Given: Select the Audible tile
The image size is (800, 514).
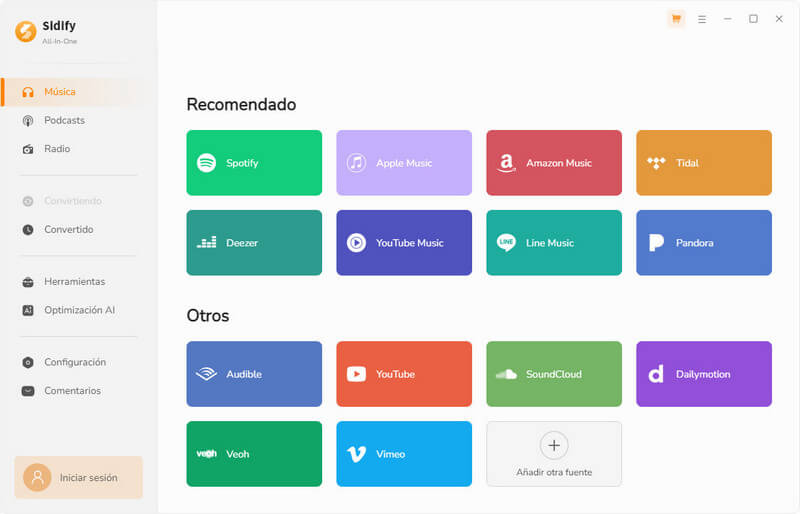Looking at the screenshot, I should (x=254, y=374).
